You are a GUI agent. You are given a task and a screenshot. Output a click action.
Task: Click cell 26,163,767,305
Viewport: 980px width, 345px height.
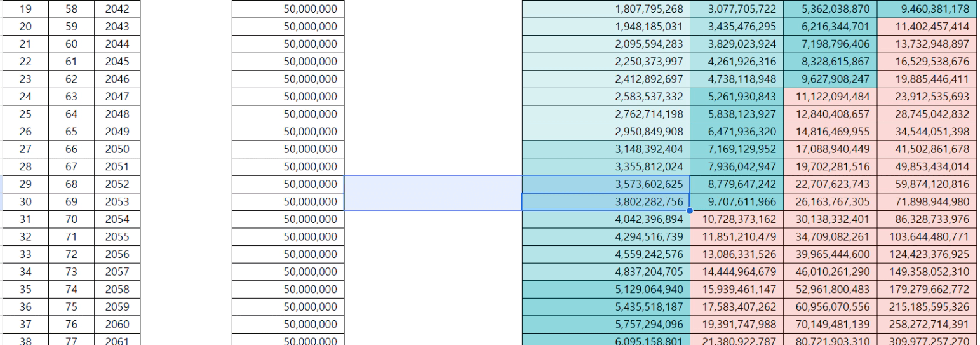click(830, 202)
